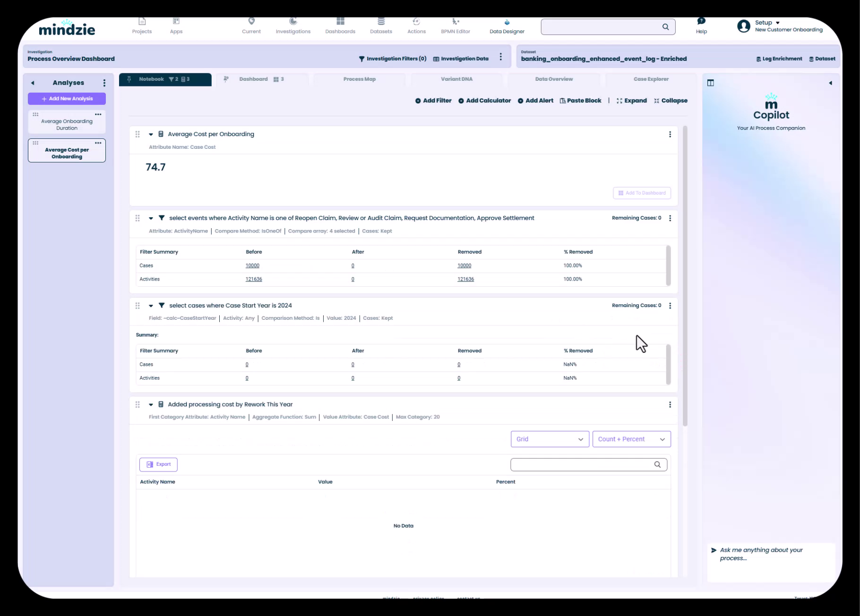Viewport: 860px width, 616px height.
Task: Click drag handle of Case Start Year filter
Action: pyautogui.click(x=138, y=306)
